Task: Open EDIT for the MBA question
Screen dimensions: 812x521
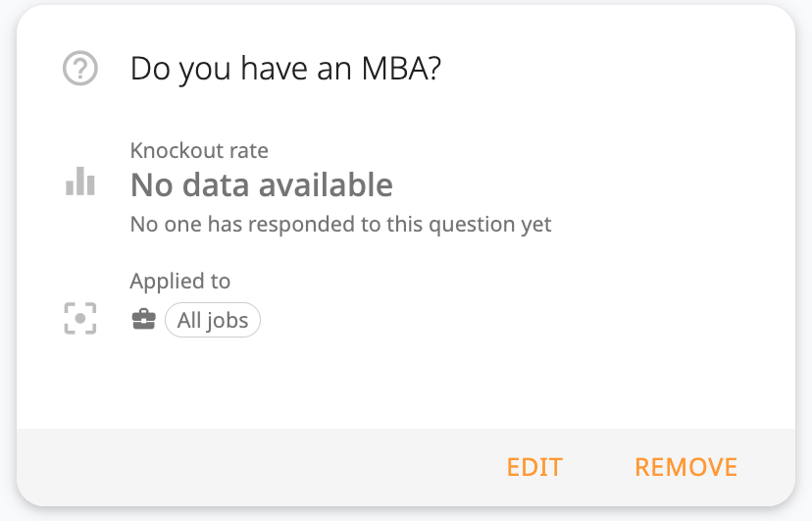Action: (534, 467)
